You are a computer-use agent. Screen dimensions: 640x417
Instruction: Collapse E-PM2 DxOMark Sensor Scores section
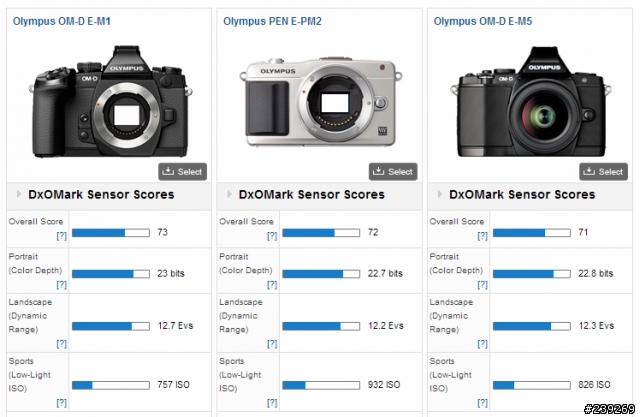pos(229,194)
